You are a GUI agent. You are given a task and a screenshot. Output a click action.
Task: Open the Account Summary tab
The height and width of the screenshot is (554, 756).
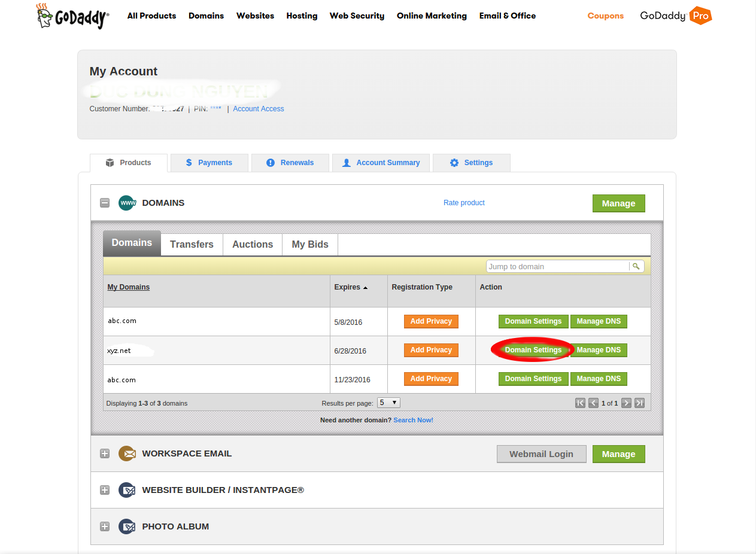[381, 163]
